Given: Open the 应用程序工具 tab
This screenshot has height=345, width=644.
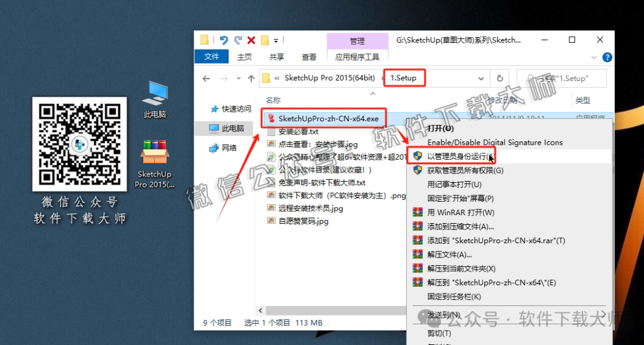Looking at the screenshot, I should click(x=357, y=57).
